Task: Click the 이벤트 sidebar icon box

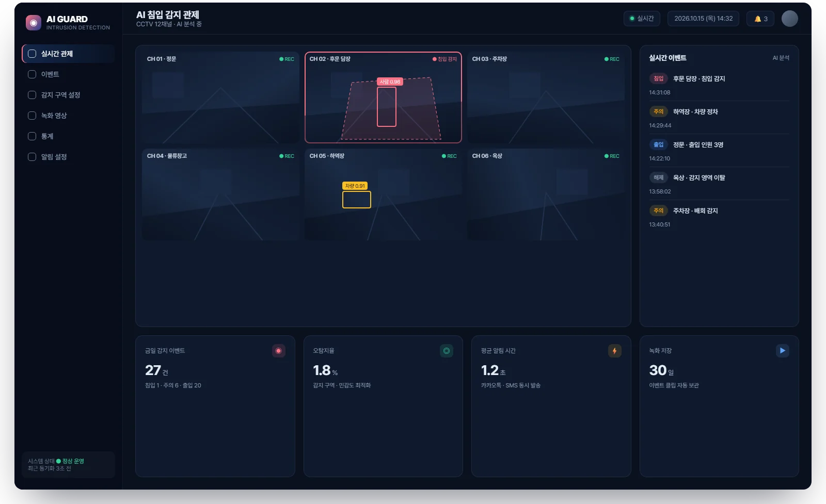Action: click(x=32, y=74)
